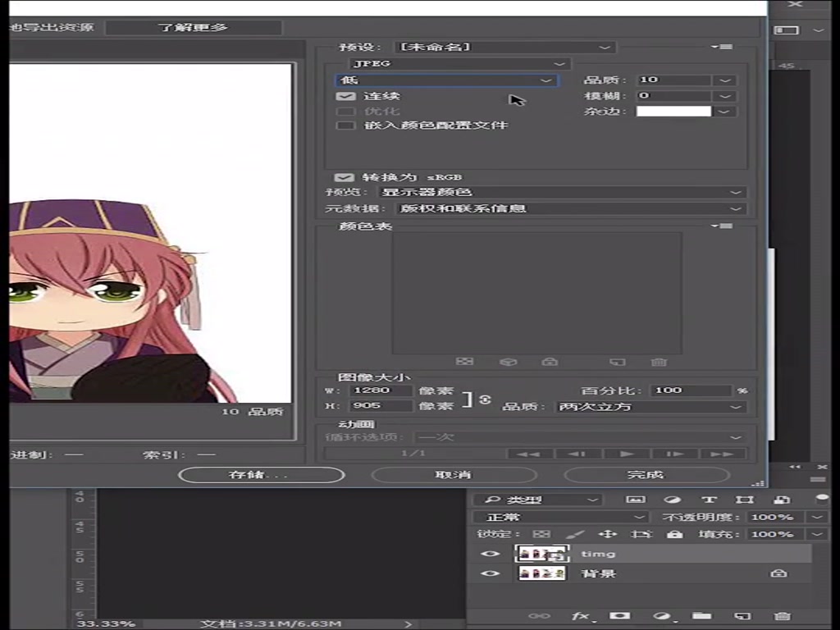Open the fx layer style icon
Viewport: 840px width, 630px height.
581,616
